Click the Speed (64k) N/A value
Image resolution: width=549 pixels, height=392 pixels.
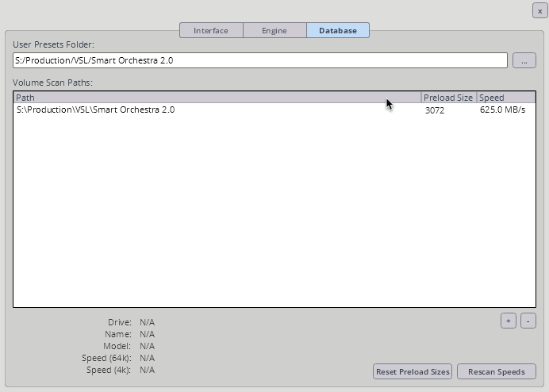147,358
